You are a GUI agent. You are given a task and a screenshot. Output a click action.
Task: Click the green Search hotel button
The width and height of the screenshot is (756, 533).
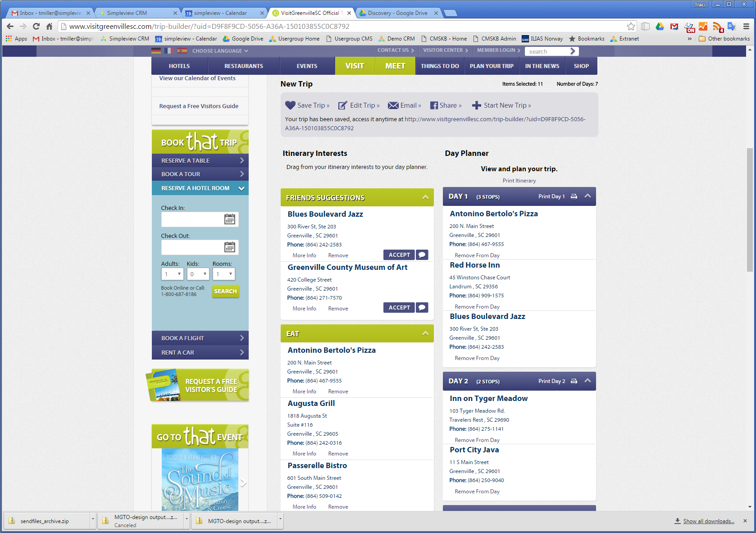click(225, 291)
